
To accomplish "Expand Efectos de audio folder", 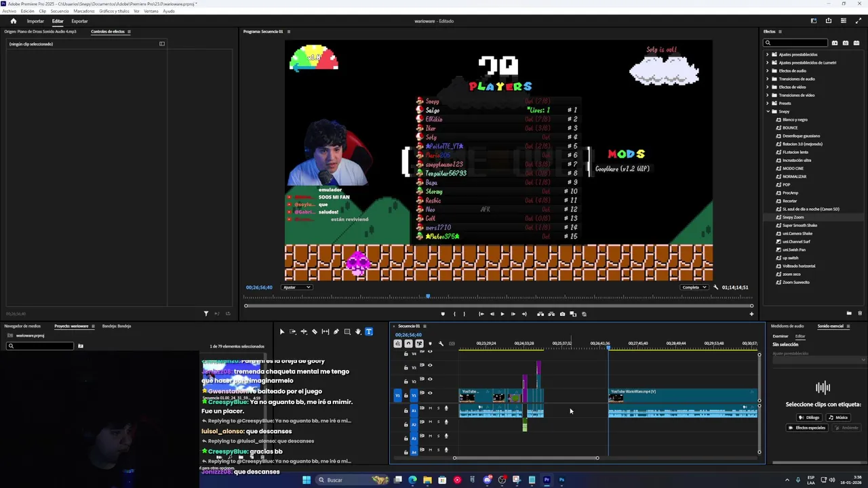I will [x=768, y=70].
